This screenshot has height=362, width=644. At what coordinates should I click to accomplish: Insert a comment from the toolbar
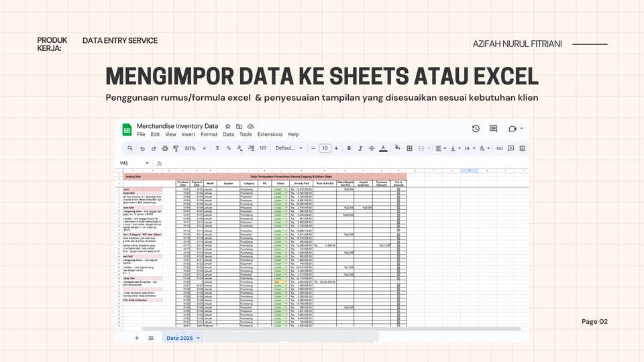click(511, 148)
